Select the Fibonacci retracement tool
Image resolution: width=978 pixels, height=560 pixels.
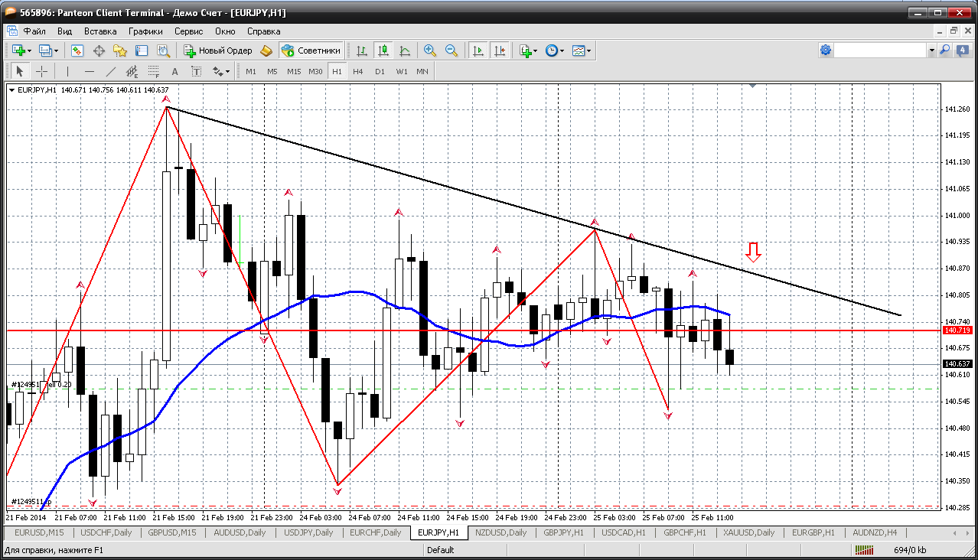point(153,71)
